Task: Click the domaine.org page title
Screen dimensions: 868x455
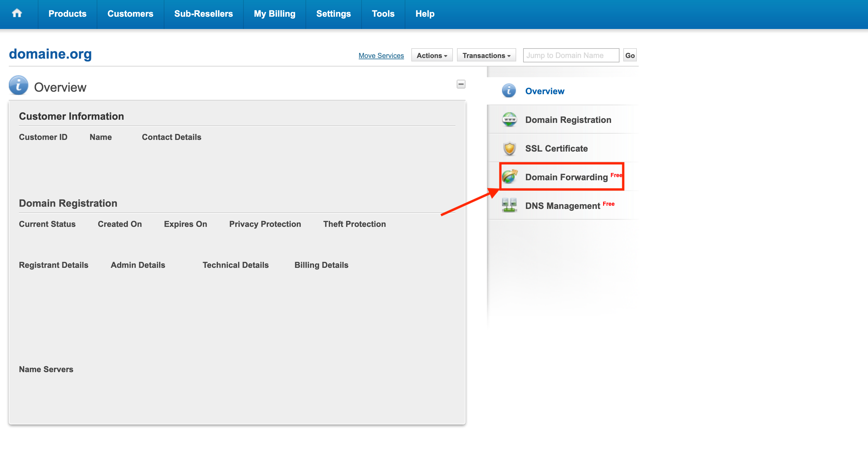Action: pos(50,54)
